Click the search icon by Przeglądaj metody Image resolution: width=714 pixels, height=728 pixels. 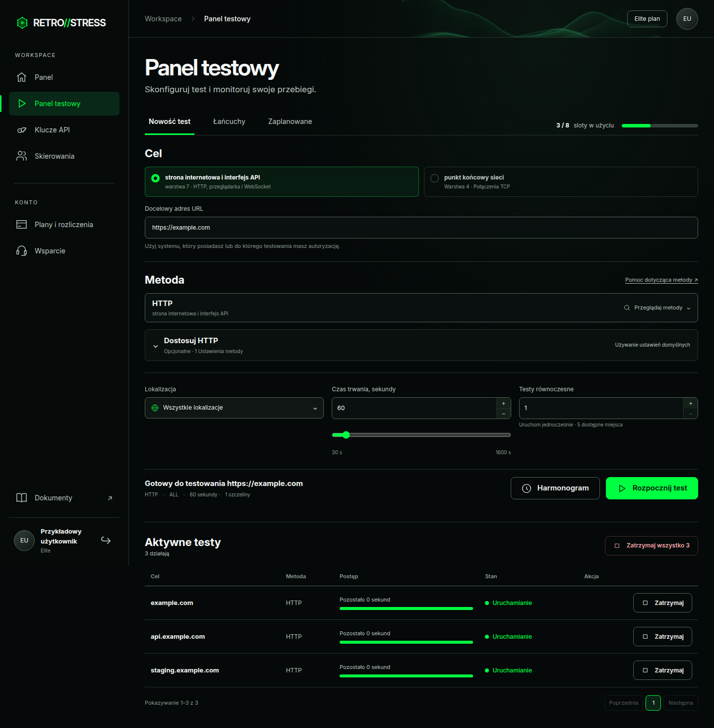click(627, 308)
